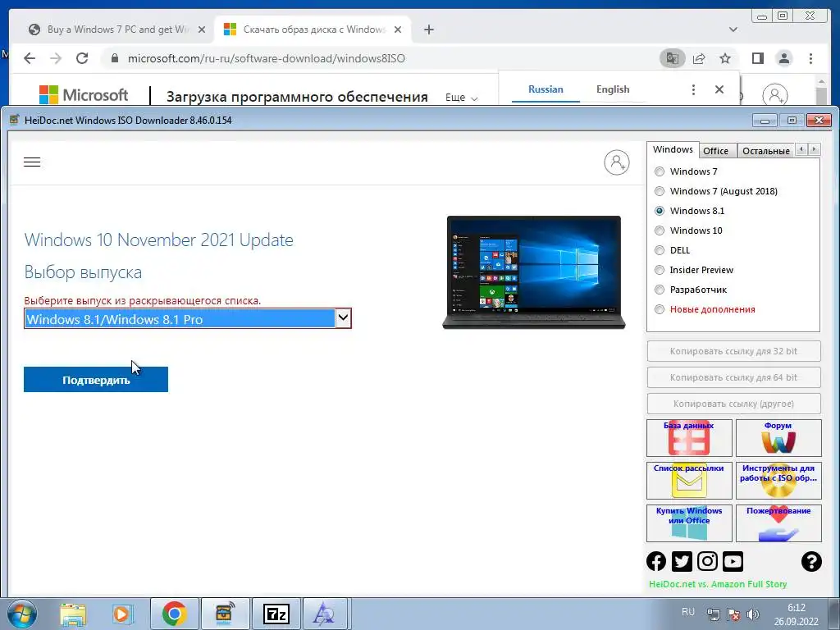The image size is (840, 630).
Task: Select DELL radio button
Action: 660,250
